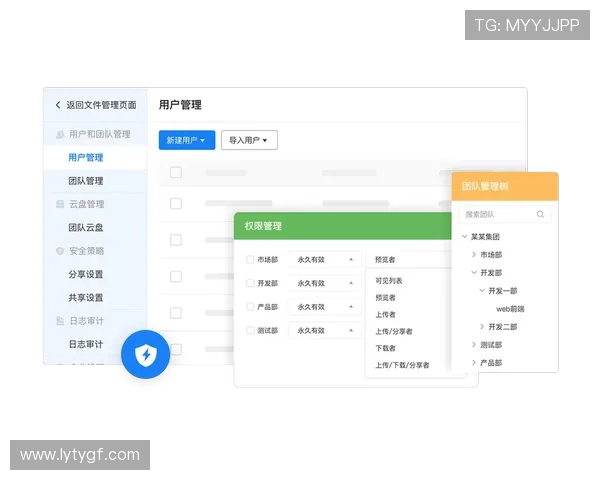Check the second user row checkbox
Image resolution: width=600 pixels, height=480 pixels.
click(x=176, y=240)
